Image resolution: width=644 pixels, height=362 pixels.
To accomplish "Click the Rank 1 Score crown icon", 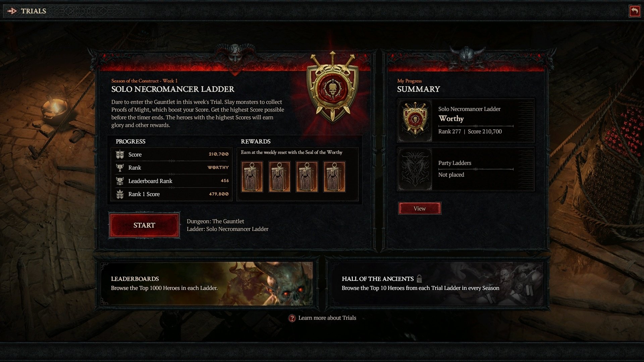I will [119, 193].
